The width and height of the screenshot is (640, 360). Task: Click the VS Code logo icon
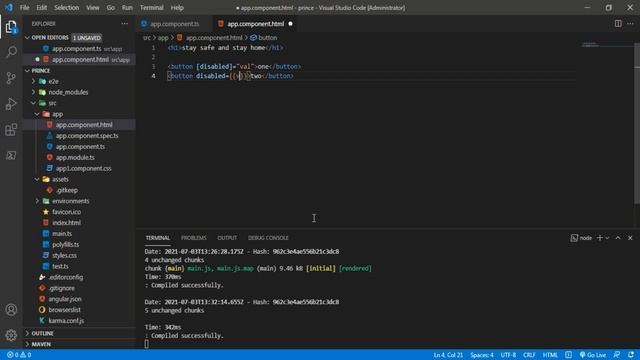[9, 7]
